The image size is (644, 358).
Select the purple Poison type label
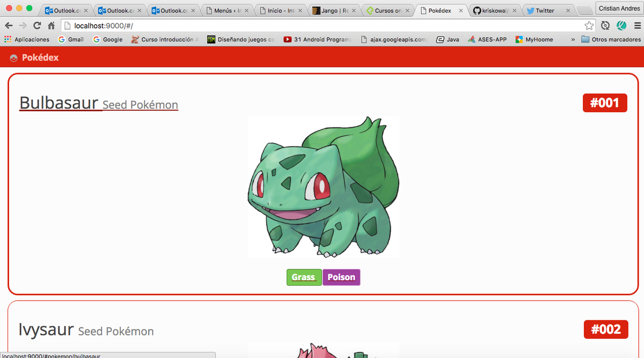(x=341, y=277)
